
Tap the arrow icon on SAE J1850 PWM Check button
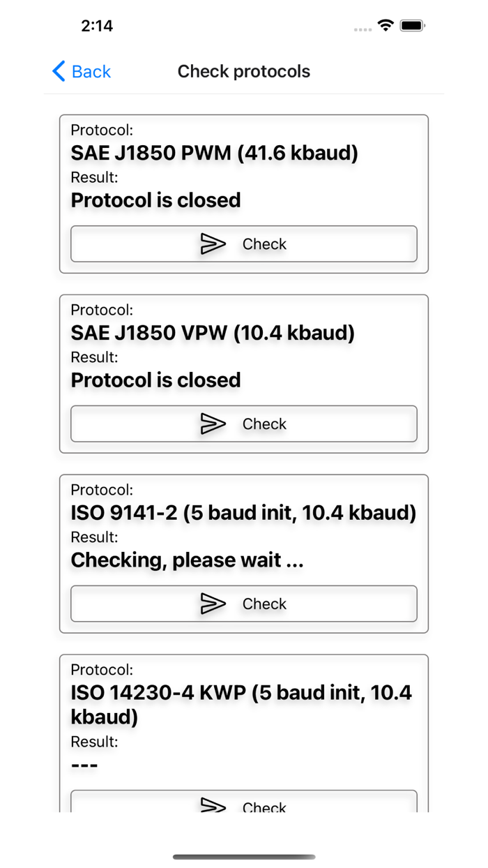point(214,244)
